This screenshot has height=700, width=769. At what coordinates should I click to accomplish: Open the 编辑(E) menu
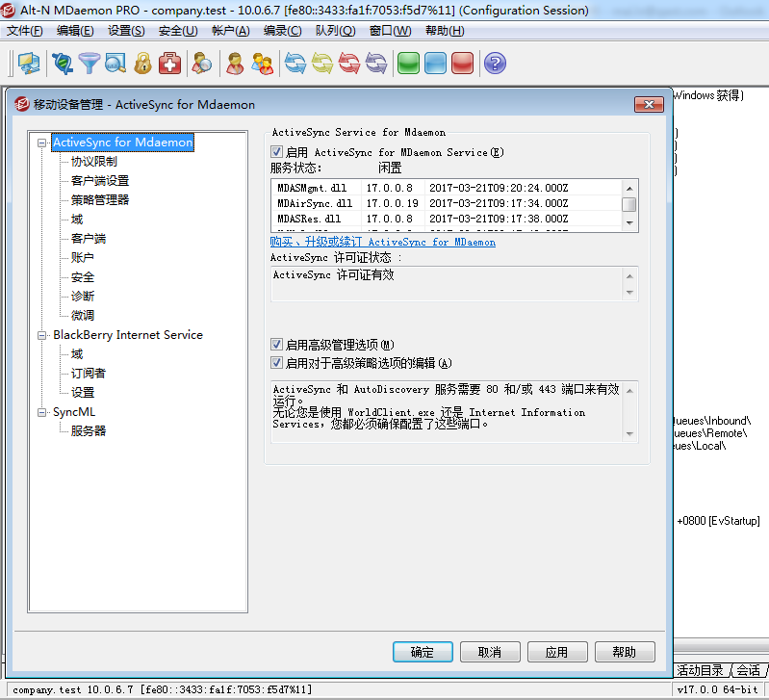click(75, 31)
